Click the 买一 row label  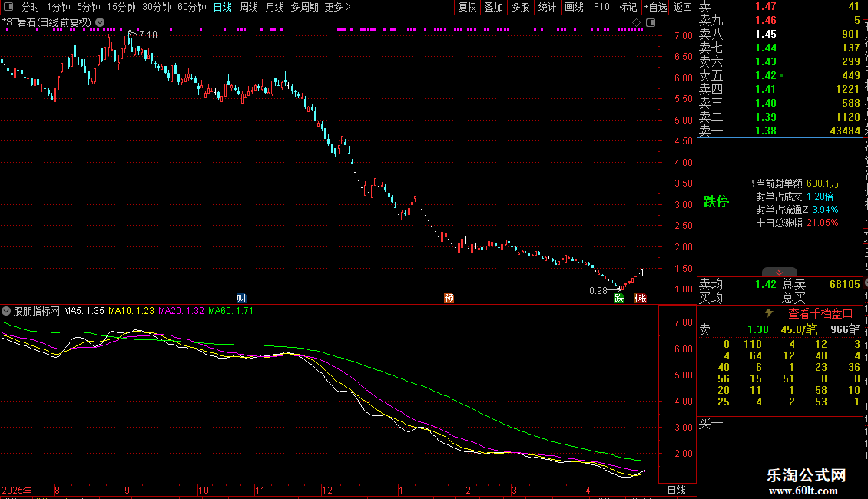[x=711, y=424]
